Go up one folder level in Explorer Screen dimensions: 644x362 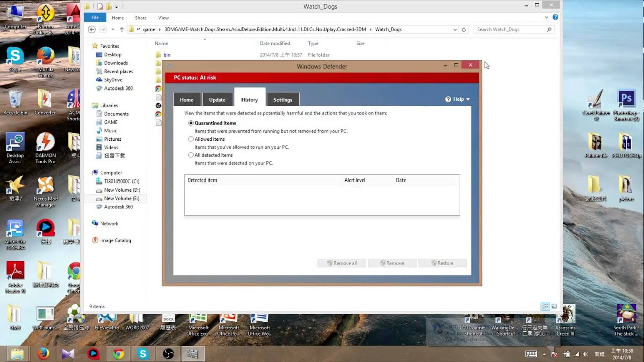click(122, 29)
